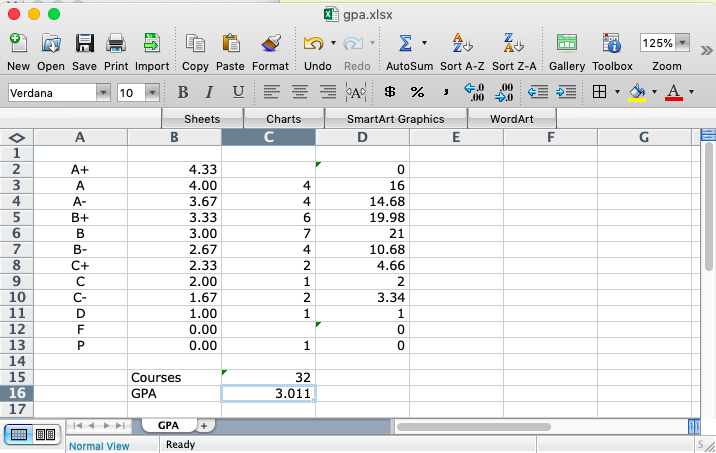
Task: Apply the yellow fill color bucket
Action: coord(636,92)
